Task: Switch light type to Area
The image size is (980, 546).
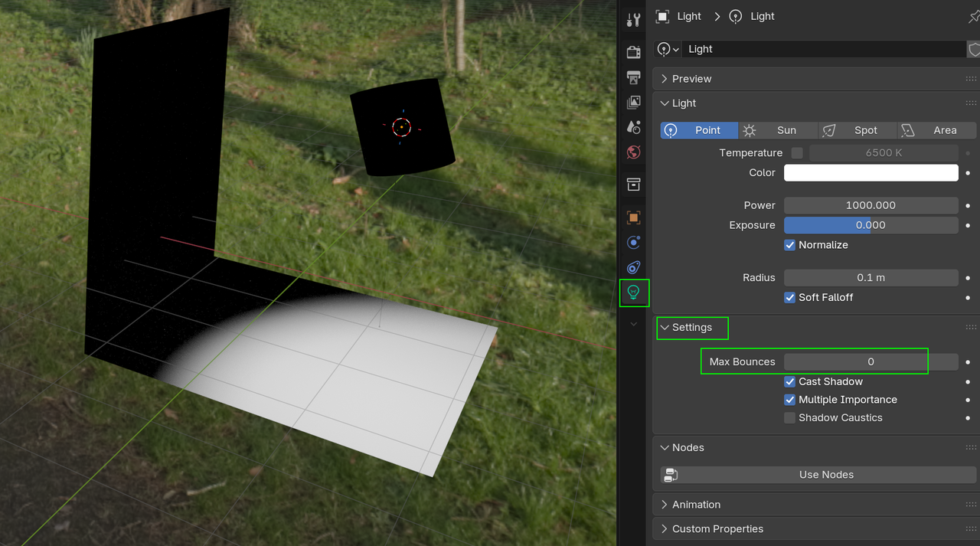Action: pos(937,130)
